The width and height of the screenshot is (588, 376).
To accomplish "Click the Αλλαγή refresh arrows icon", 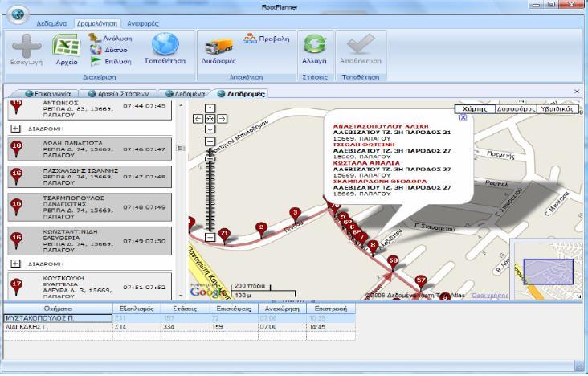I will (314, 44).
